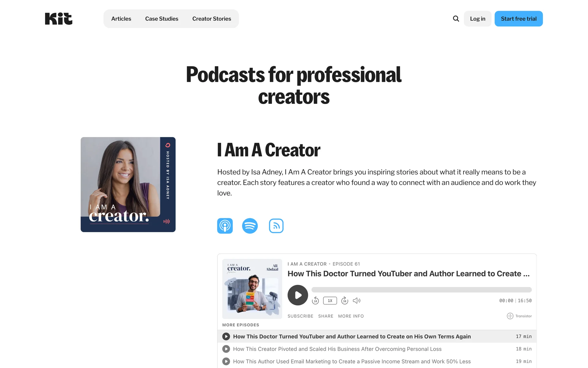Expand the MORE INFO section in player
The height and width of the screenshot is (368, 588).
(x=351, y=316)
